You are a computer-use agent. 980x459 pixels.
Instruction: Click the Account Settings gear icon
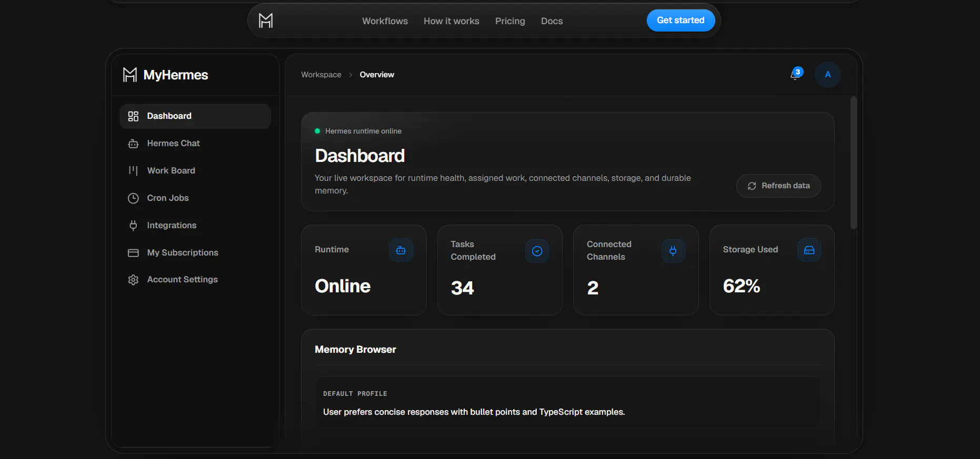click(x=133, y=280)
